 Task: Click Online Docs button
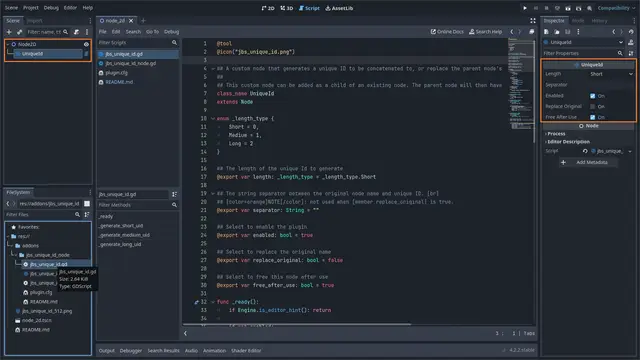point(447,31)
